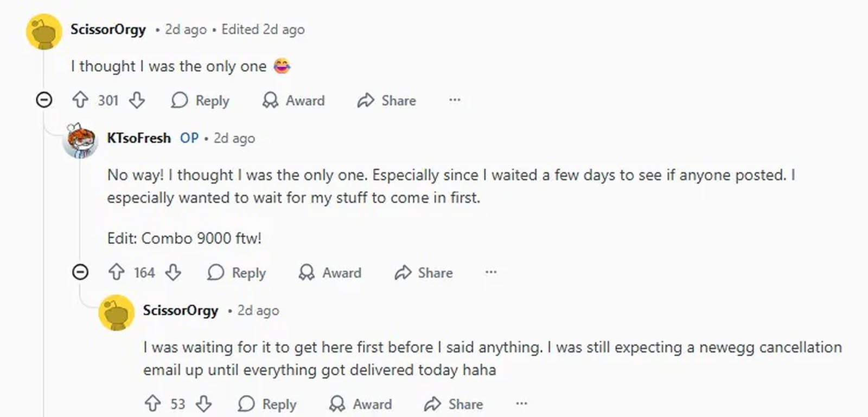The image size is (868, 417).
Task: Upvote the reply with 53 votes
Action: pos(153,403)
